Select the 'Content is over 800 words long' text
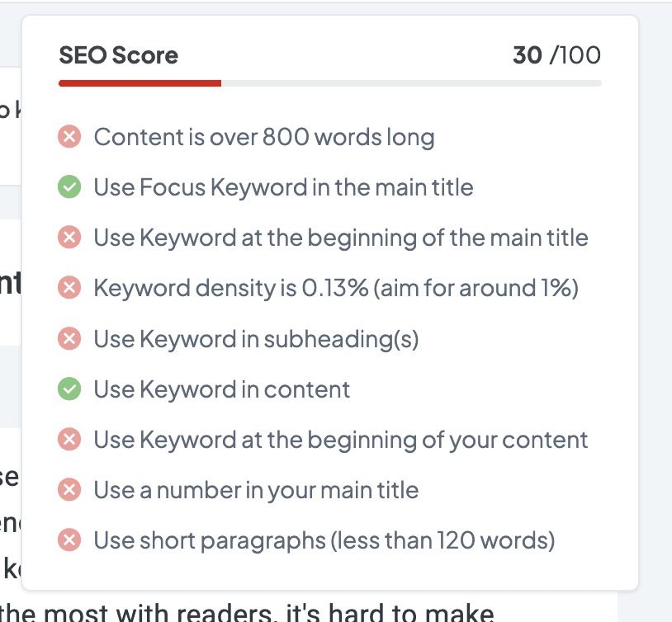The image size is (672, 622). (264, 137)
